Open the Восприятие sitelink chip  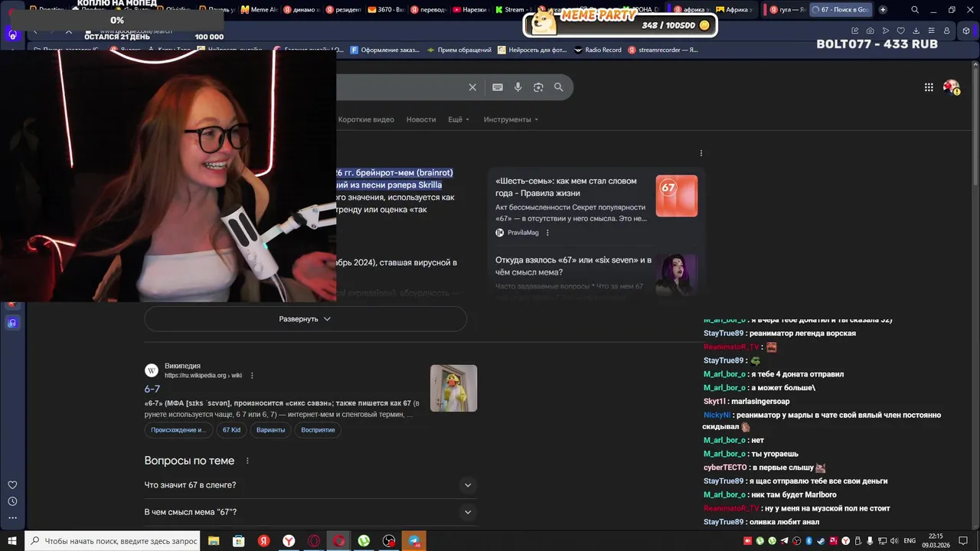coord(318,430)
